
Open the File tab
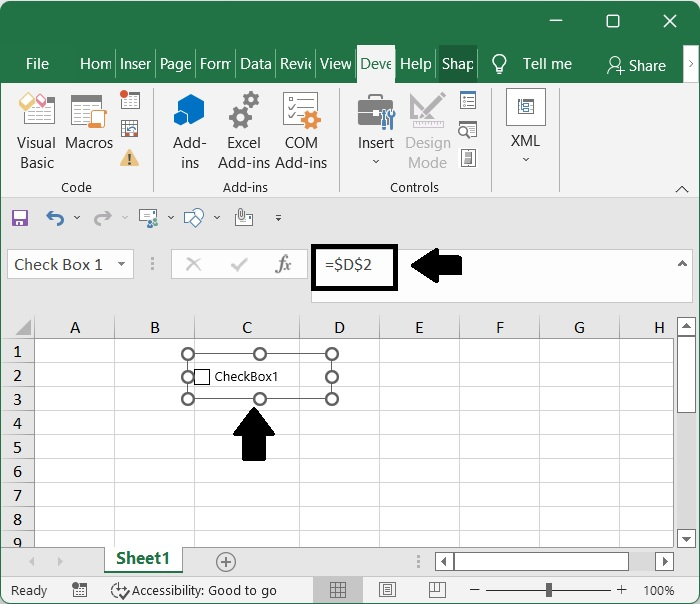coord(38,64)
